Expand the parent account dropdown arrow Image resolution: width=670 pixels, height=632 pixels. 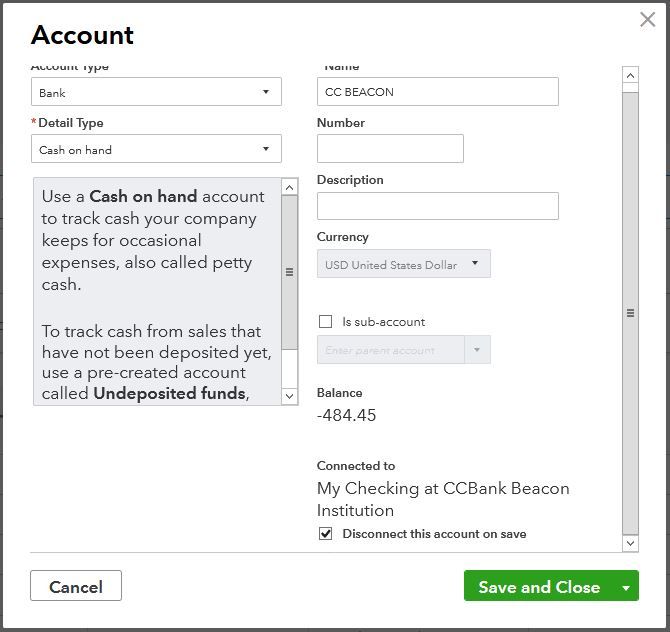coord(477,350)
